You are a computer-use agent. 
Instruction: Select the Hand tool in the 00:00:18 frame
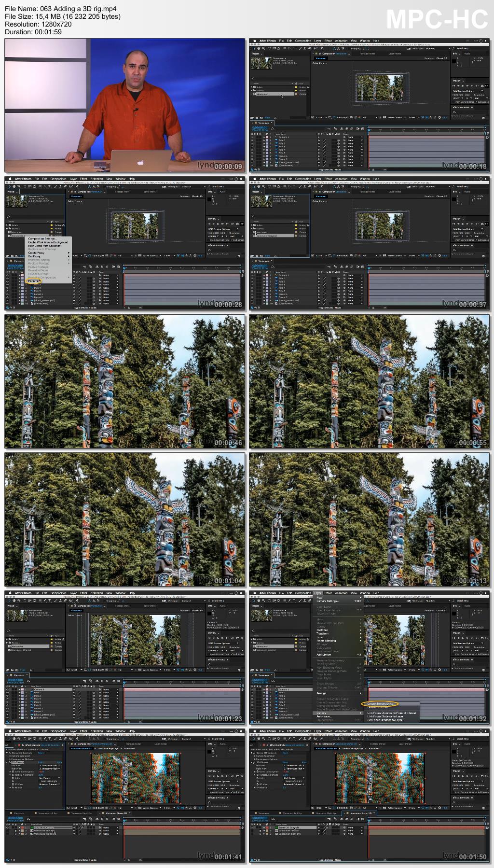point(259,48)
